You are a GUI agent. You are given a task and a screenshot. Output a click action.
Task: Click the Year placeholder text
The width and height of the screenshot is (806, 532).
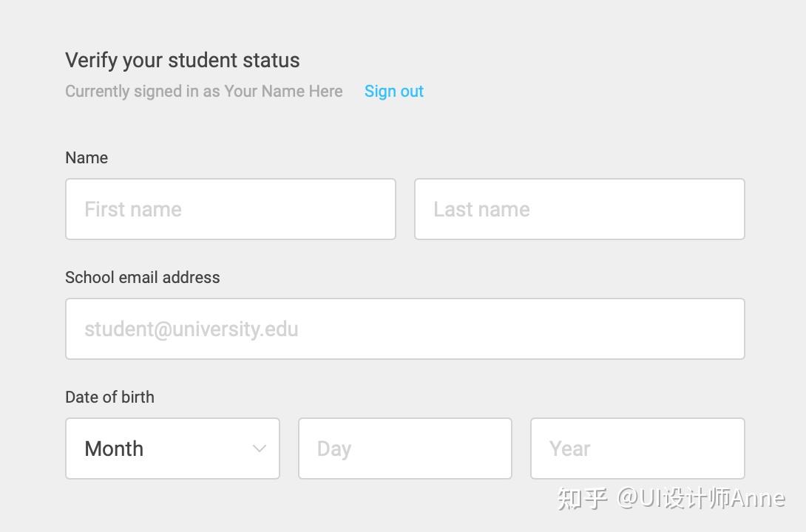[x=569, y=449]
